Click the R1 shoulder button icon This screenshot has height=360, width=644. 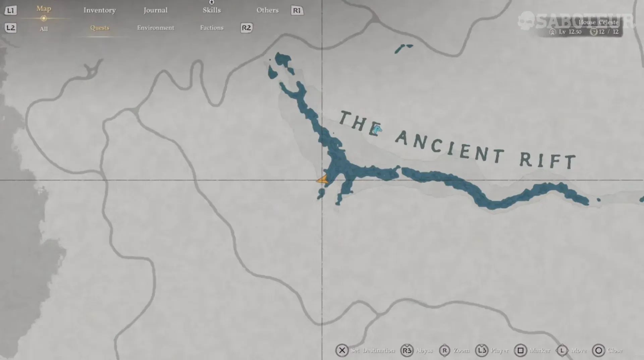[297, 10]
